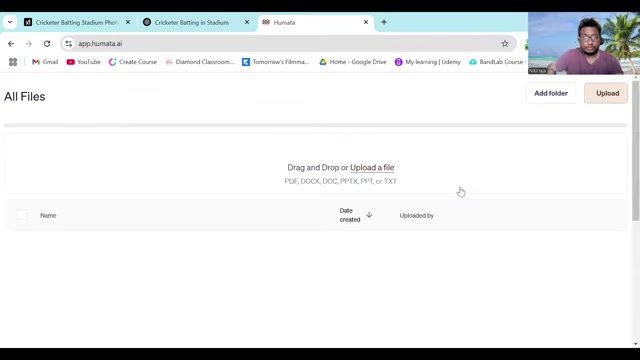Image resolution: width=640 pixels, height=360 pixels.
Task: Switch to Cricketer Batting Stadium Photo tab
Action: (x=77, y=22)
